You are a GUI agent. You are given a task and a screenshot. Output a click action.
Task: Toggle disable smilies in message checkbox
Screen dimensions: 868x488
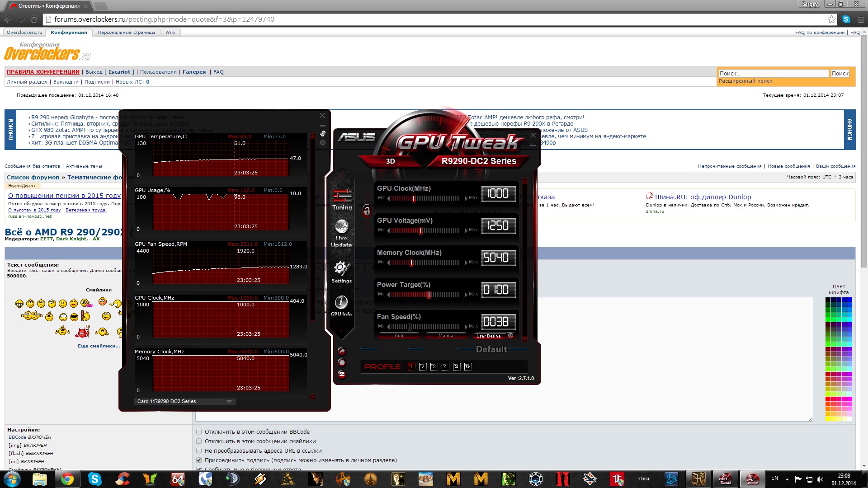click(199, 441)
